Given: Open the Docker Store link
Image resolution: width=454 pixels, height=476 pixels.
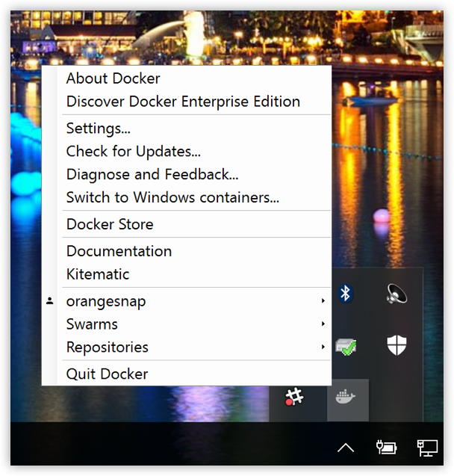Looking at the screenshot, I should click(x=110, y=224).
